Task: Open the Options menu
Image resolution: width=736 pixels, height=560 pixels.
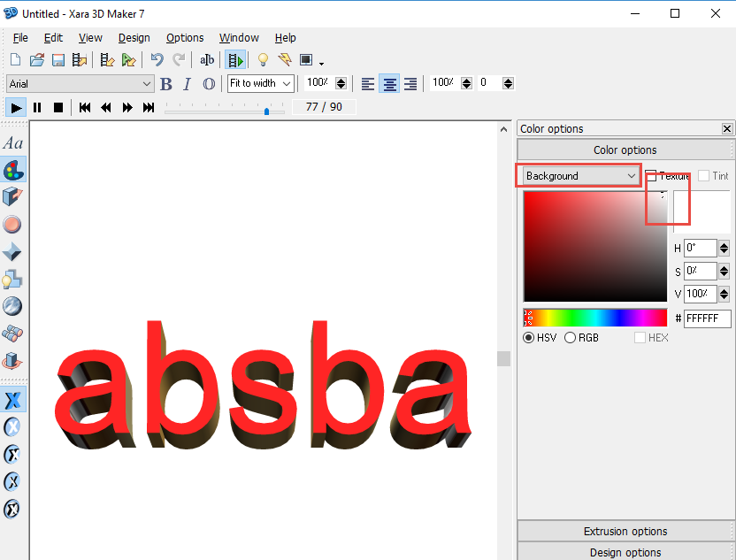Action: 185,38
